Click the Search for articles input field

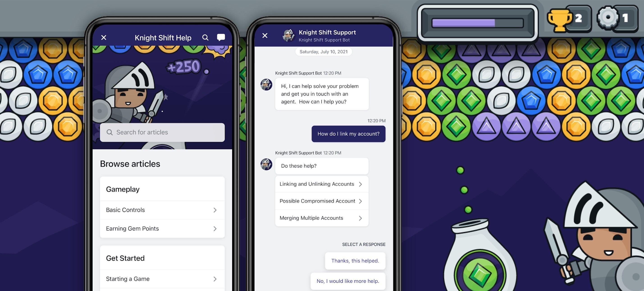tap(162, 132)
